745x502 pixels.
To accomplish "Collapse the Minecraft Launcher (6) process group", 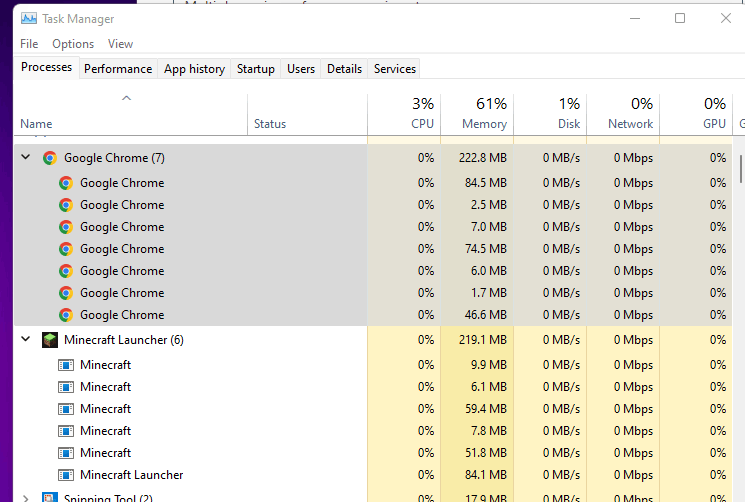I will [x=26, y=339].
